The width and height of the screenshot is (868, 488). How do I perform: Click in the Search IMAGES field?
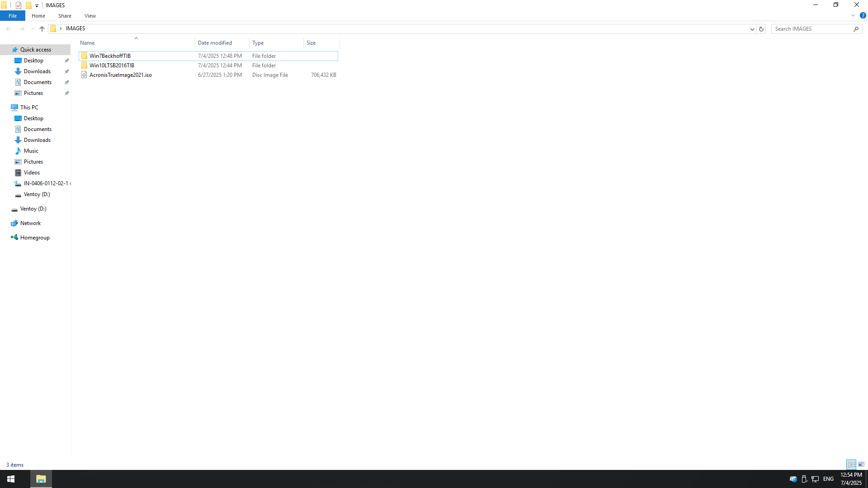tap(811, 29)
